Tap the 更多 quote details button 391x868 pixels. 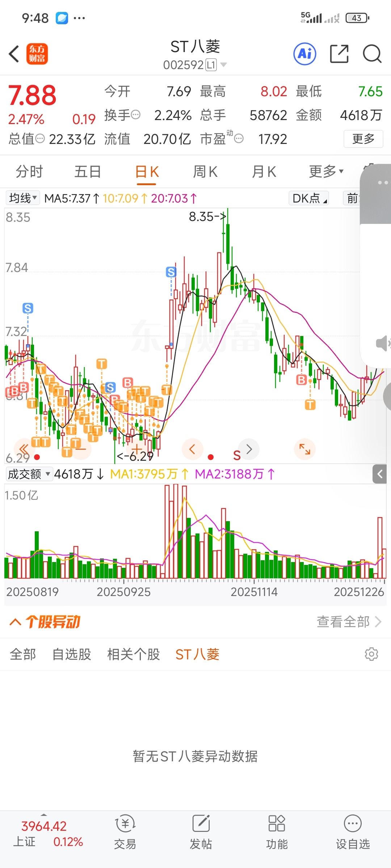(x=363, y=139)
